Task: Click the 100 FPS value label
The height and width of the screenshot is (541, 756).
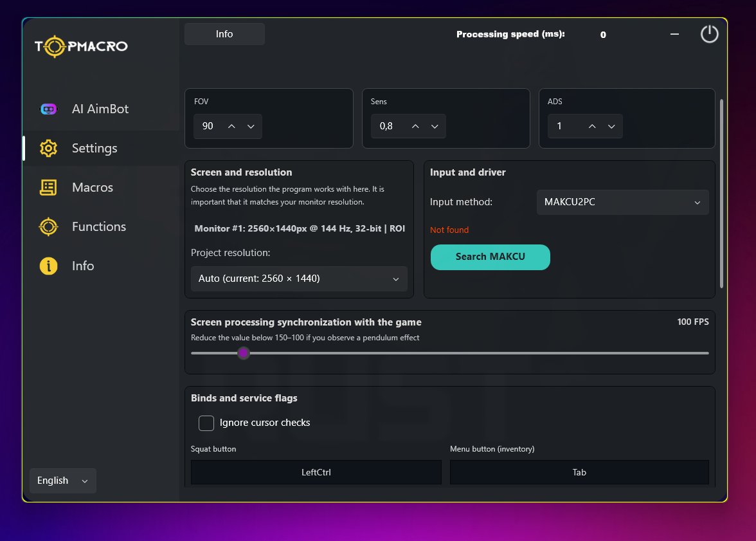Action: [x=693, y=322]
